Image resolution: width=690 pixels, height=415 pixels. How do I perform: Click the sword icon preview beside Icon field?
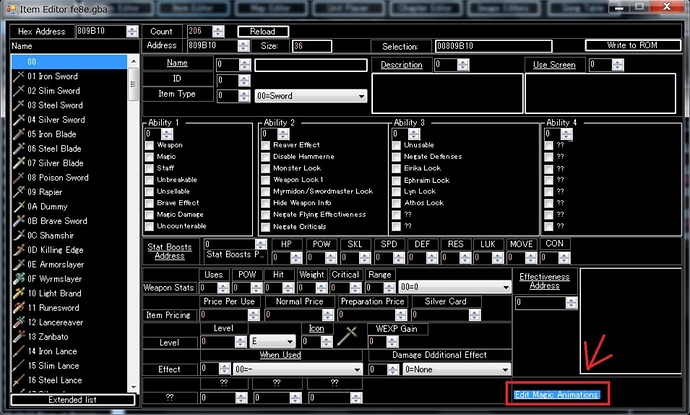pyautogui.click(x=347, y=336)
